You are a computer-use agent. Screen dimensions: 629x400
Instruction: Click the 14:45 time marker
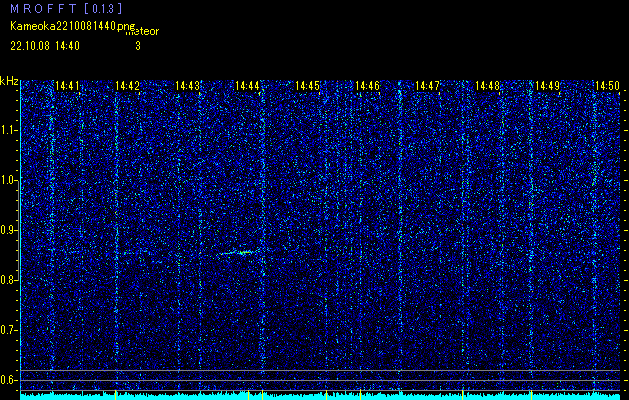click(x=307, y=85)
